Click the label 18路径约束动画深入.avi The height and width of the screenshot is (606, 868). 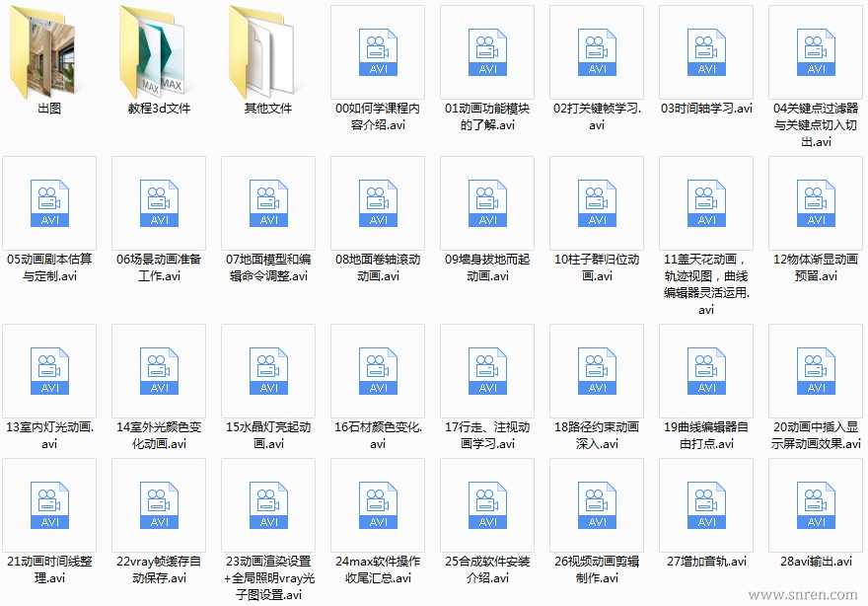click(598, 435)
